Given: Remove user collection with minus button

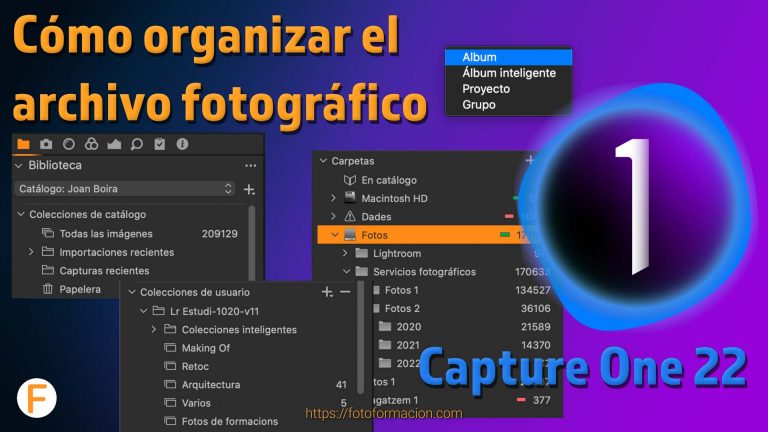Looking at the screenshot, I should [x=345, y=292].
